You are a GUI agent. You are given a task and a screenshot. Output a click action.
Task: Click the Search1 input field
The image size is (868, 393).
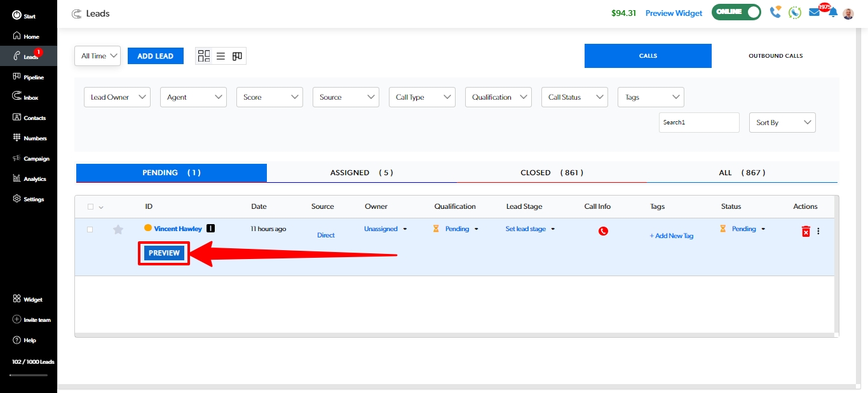(x=698, y=123)
